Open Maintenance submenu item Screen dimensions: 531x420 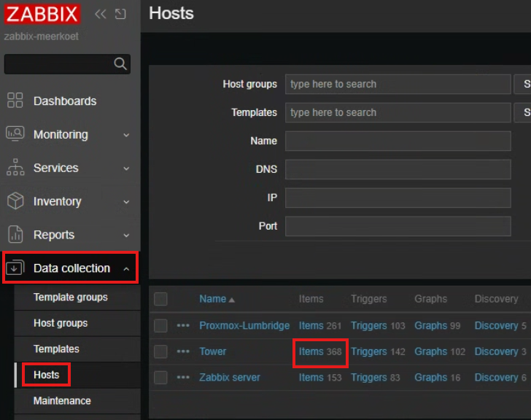(x=62, y=401)
